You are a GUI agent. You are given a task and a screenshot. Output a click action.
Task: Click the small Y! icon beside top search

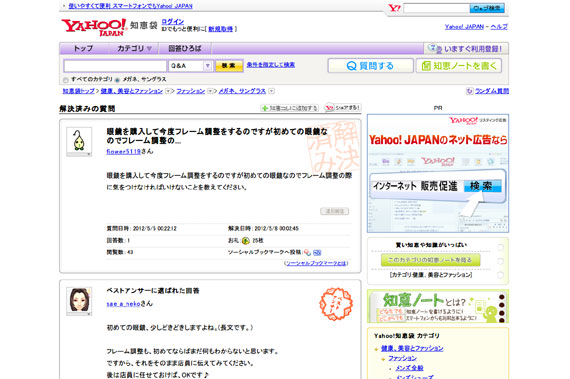click(x=394, y=8)
